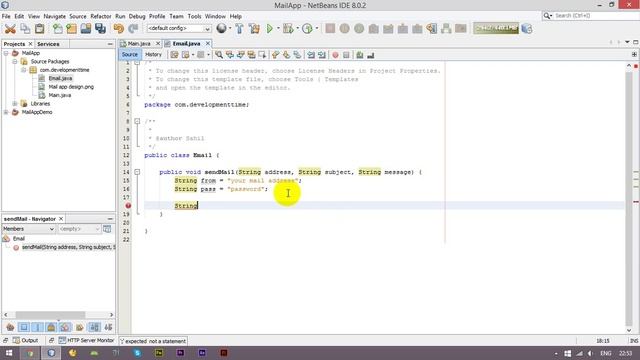Click the Redo toolbar icon
The height and width of the screenshot is (360, 640).
tap(133, 29)
